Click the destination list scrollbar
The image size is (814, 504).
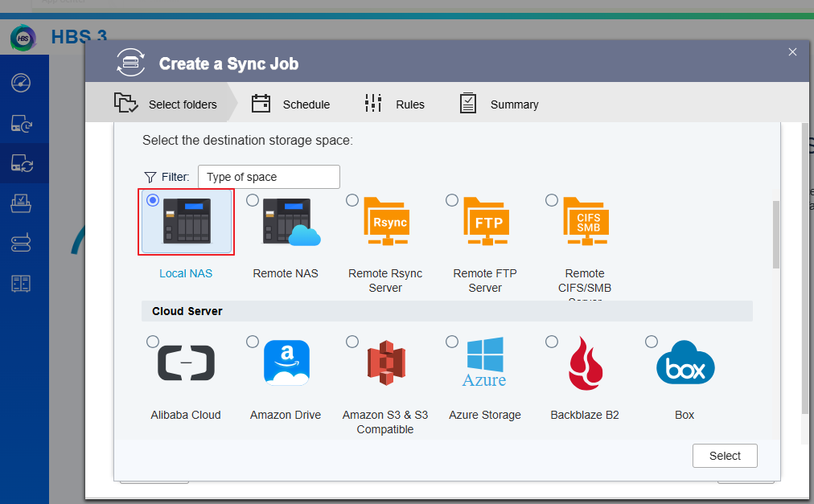click(x=776, y=235)
